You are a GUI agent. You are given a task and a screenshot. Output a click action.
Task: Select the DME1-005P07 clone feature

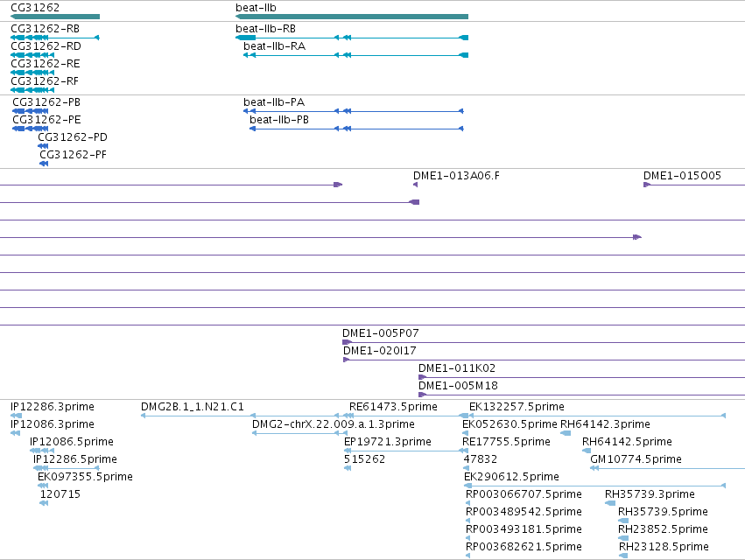click(x=544, y=342)
